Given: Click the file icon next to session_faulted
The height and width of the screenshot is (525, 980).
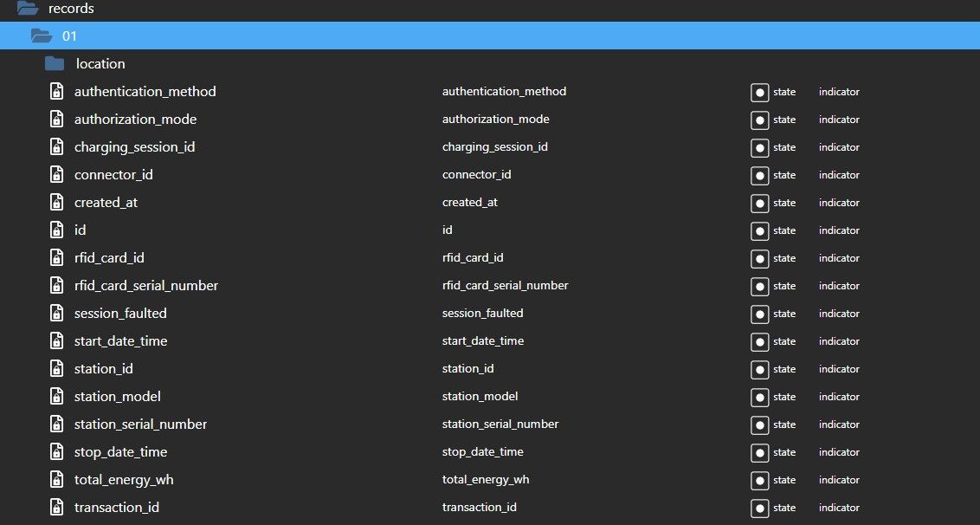Looking at the screenshot, I should click(x=56, y=314).
